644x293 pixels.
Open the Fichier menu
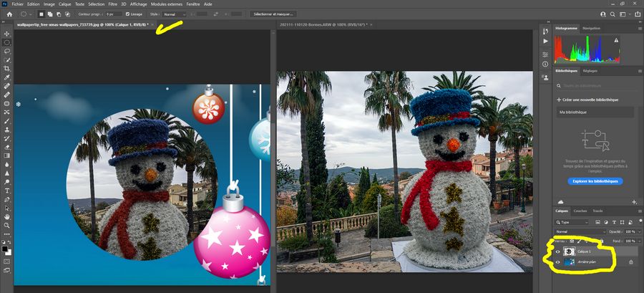18,4
